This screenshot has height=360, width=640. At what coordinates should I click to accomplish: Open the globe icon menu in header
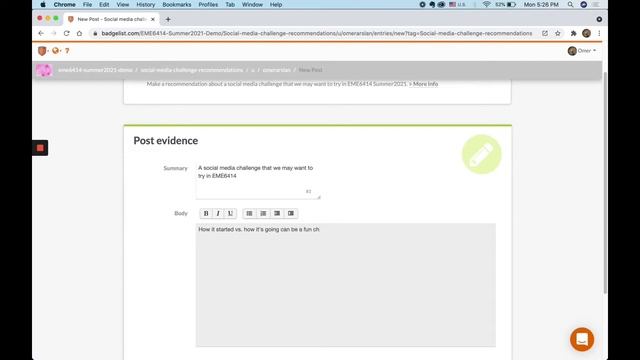(56, 51)
